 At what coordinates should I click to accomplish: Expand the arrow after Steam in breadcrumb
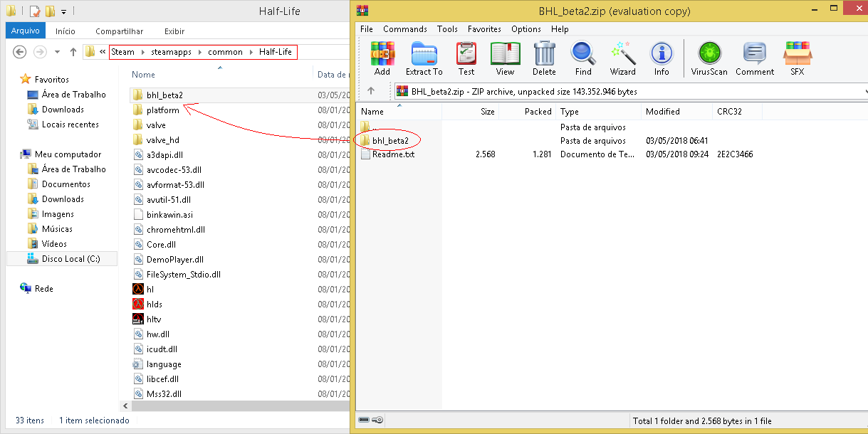142,52
